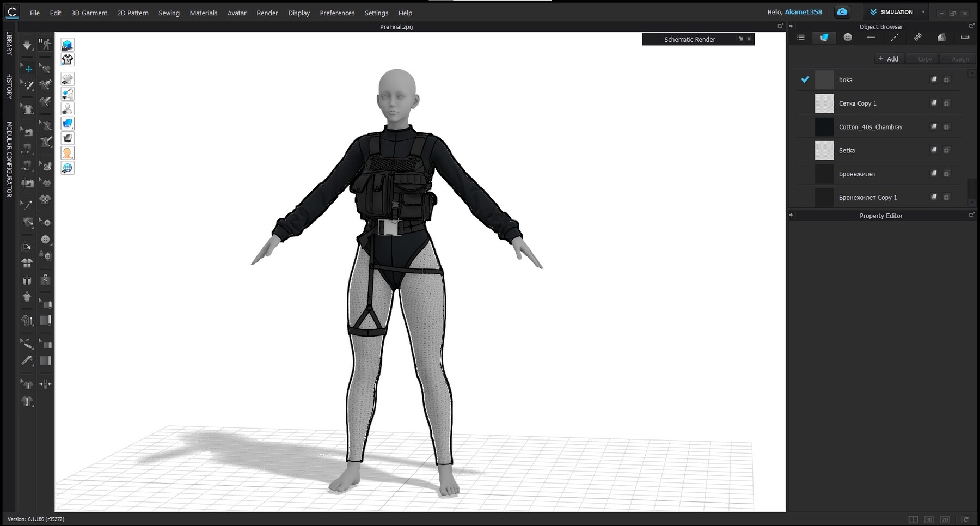Click the Akame1358 username link
Screen dimensions: 980x526
tap(803, 12)
